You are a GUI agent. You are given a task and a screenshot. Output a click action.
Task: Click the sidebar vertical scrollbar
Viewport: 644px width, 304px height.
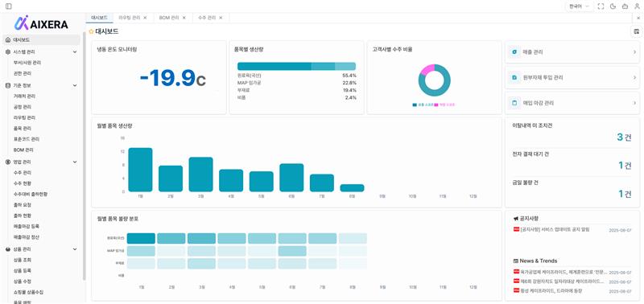coord(85,156)
